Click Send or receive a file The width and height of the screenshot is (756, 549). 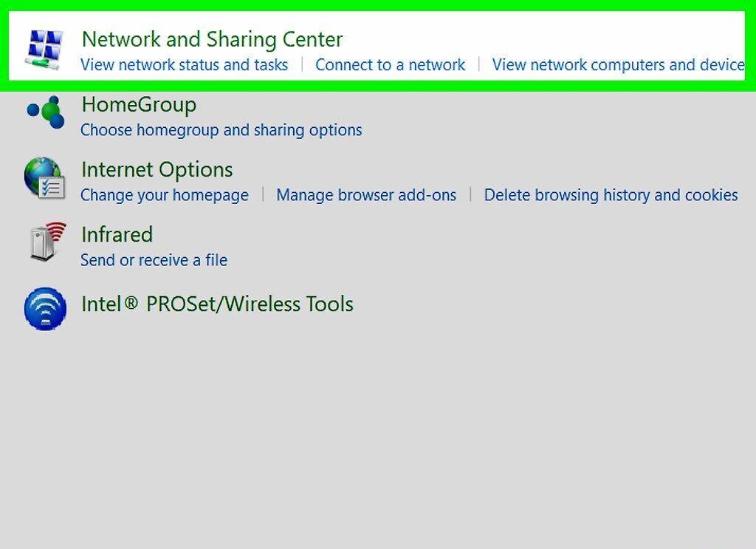[x=154, y=260]
